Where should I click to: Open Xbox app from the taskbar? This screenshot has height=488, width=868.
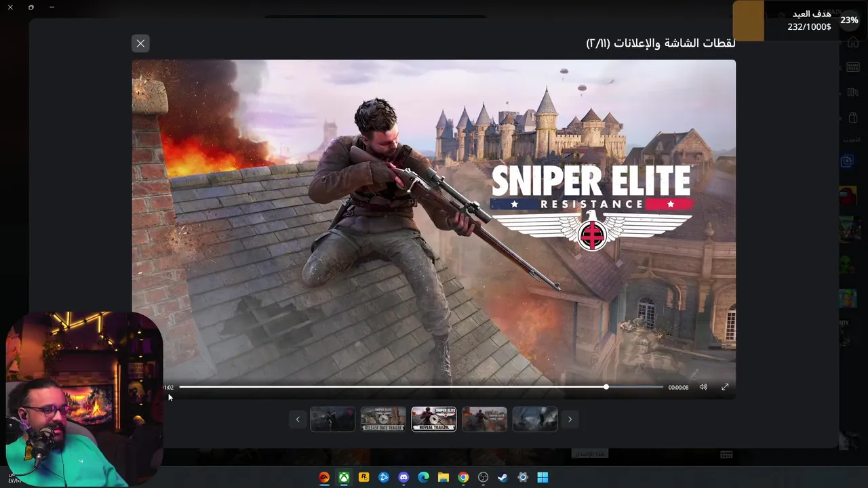(x=344, y=477)
